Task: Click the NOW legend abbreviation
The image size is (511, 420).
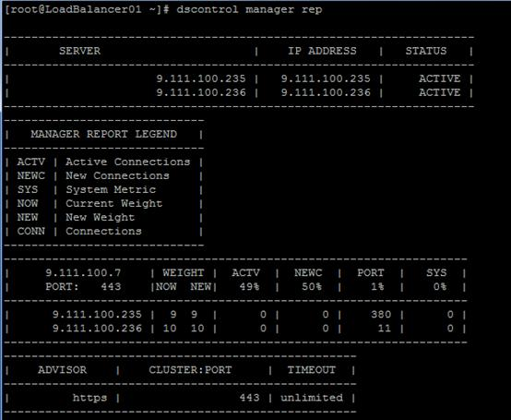Action: click(28, 203)
